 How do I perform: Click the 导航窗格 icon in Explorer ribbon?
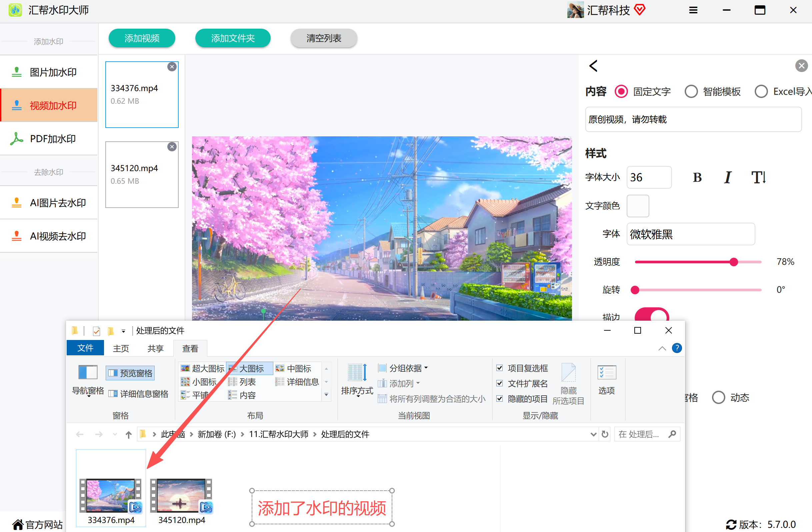point(88,372)
